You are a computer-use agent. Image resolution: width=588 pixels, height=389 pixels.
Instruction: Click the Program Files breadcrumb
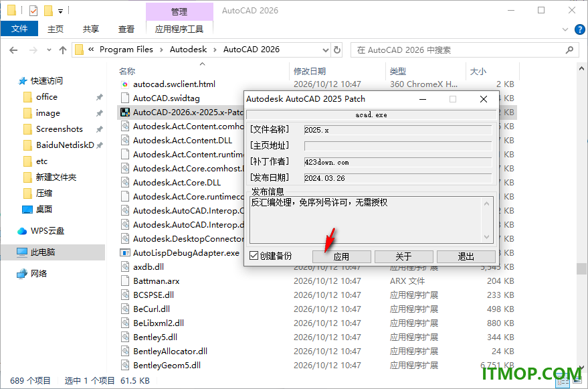coord(126,50)
